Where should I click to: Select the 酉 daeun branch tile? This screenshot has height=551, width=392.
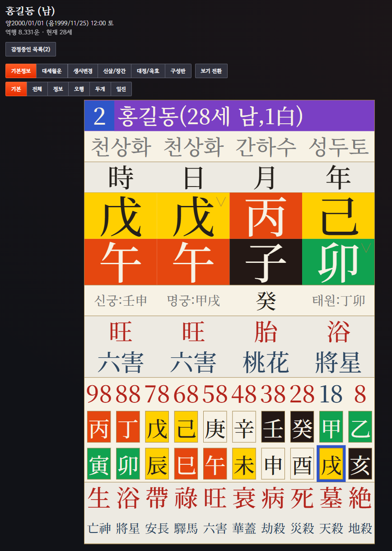coord(302,463)
